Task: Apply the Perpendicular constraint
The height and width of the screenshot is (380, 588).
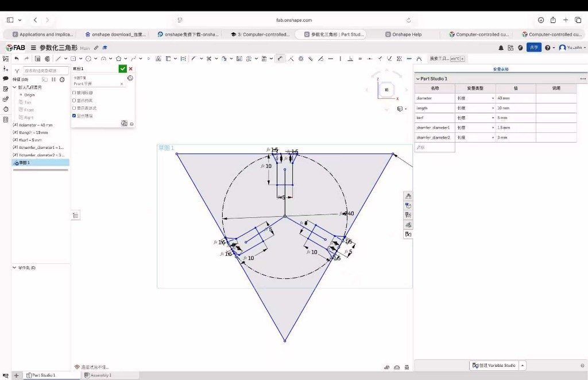Action: click(350, 59)
